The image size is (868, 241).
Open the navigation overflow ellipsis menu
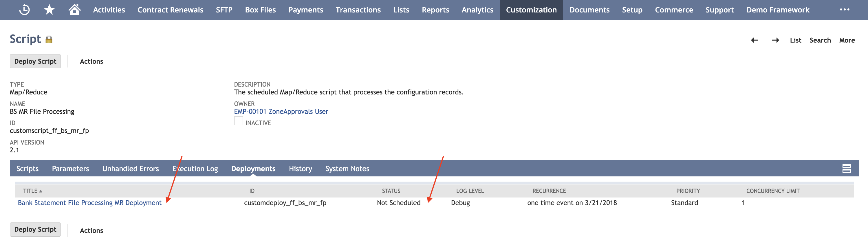click(845, 10)
